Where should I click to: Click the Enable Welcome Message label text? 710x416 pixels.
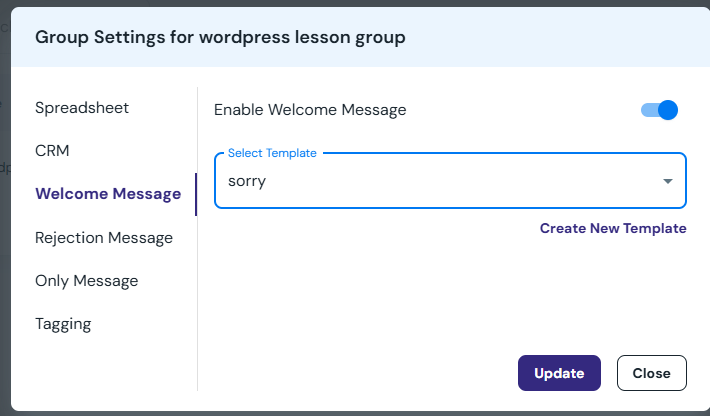(x=310, y=110)
